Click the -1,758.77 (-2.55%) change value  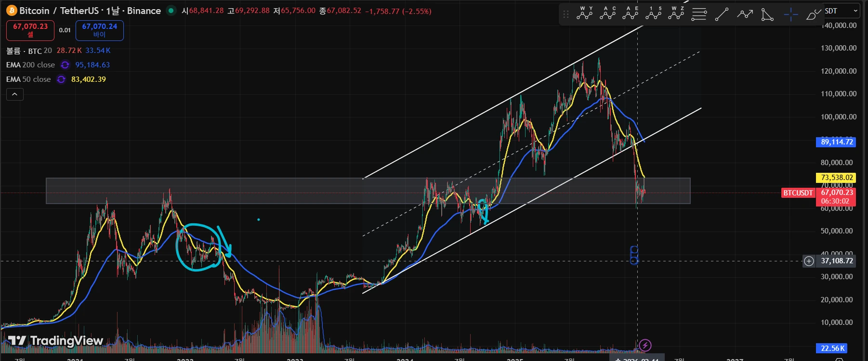[398, 11]
